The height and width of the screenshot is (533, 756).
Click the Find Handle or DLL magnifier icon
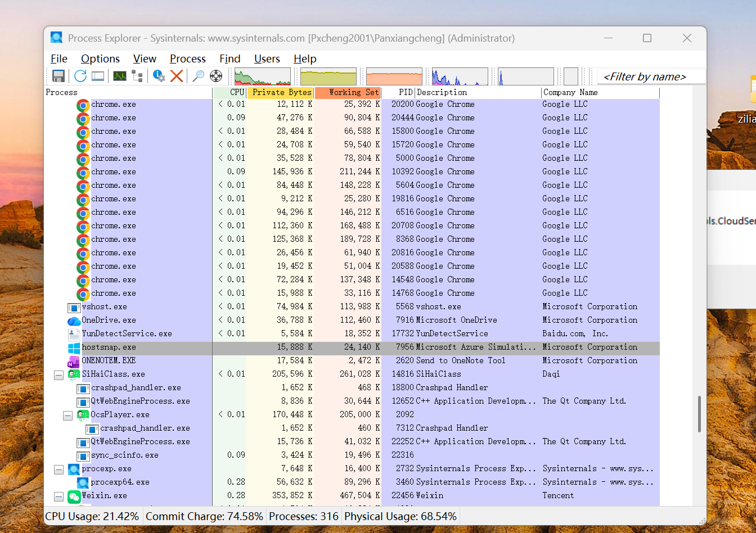(199, 76)
